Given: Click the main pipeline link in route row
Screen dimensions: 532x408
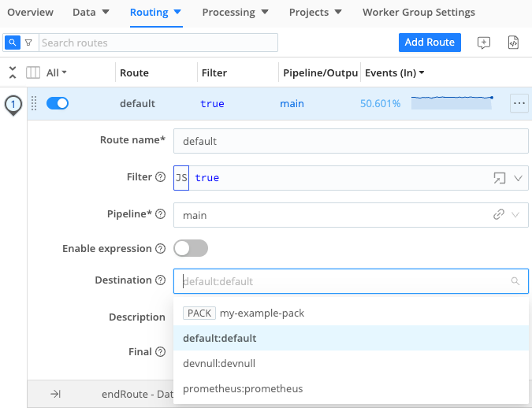Looking at the screenshot, I should tap(292, 103).
